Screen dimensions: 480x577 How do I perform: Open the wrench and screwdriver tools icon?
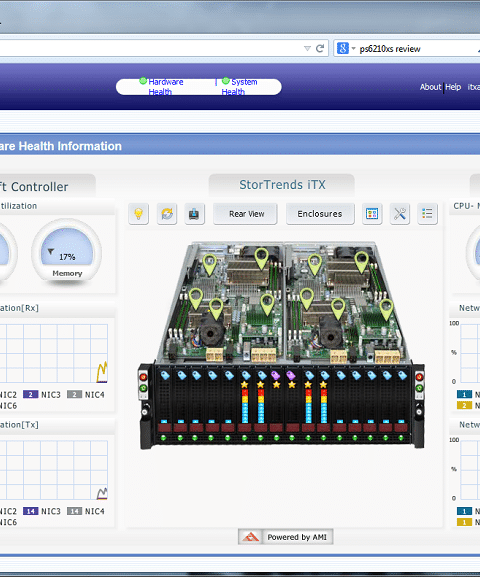tap(400, 214)
